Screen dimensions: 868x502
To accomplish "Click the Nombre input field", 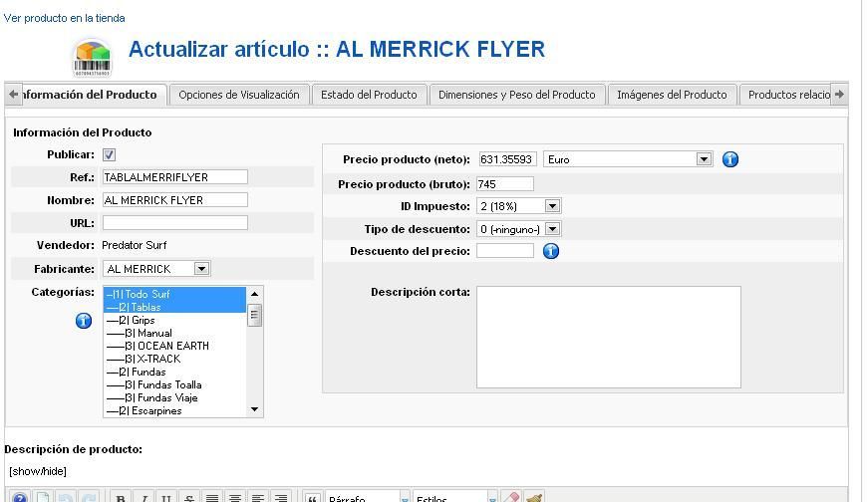I will click(x=175, y=200).
